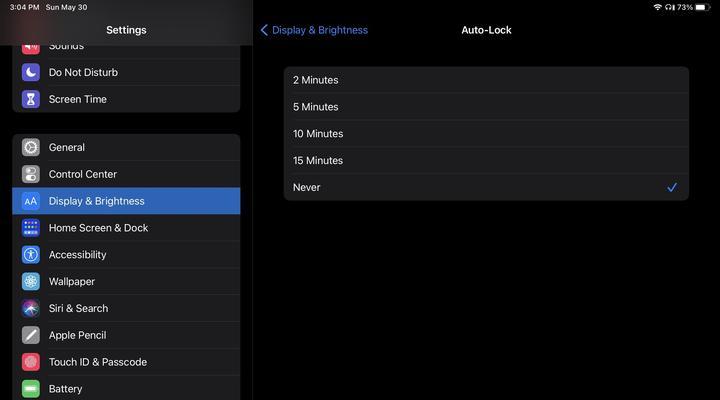Open Siri & Search settings
This screenshot has width=720, height=400.
[126, 308]
